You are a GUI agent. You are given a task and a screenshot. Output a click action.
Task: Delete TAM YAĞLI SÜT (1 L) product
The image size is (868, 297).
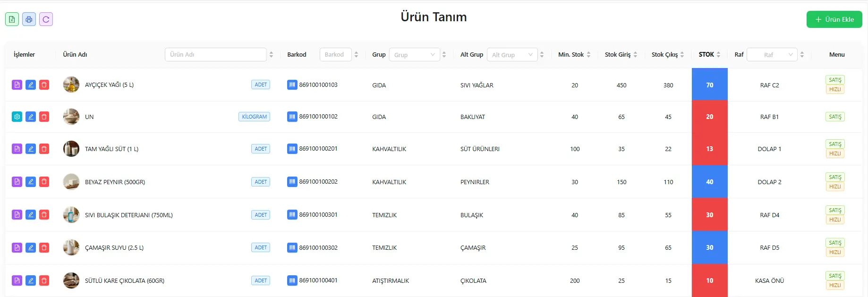(x=44, y=149)
